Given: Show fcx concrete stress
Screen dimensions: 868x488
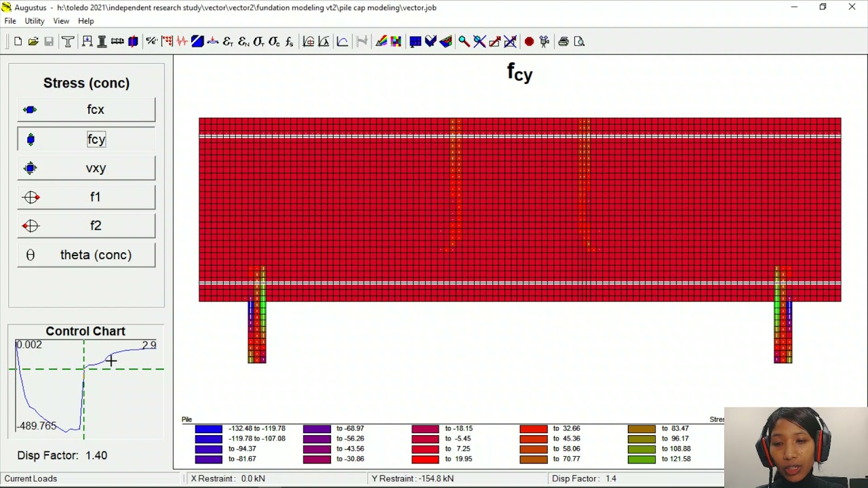Looking at the screenshot, I should coord(86,110).
